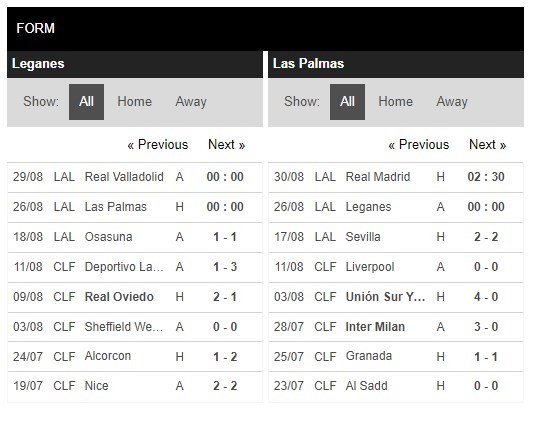
Task: Select the All tab under Leganes
Action: [x=86, y=102]
